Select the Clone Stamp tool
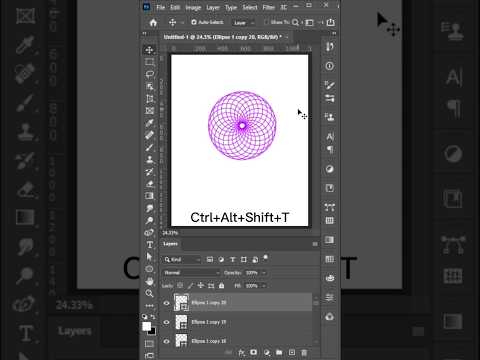This screenshot has height=360, width=480. coord(149,159)
